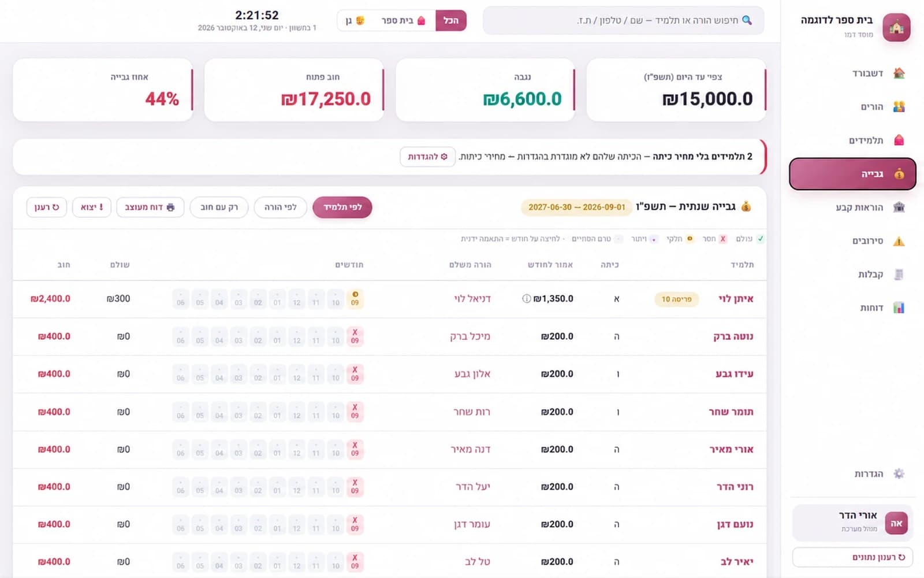Screen dimensions: 924x578
Task: Open הוראות קבע bank icon in sidebar
Action: pos(899,208)
